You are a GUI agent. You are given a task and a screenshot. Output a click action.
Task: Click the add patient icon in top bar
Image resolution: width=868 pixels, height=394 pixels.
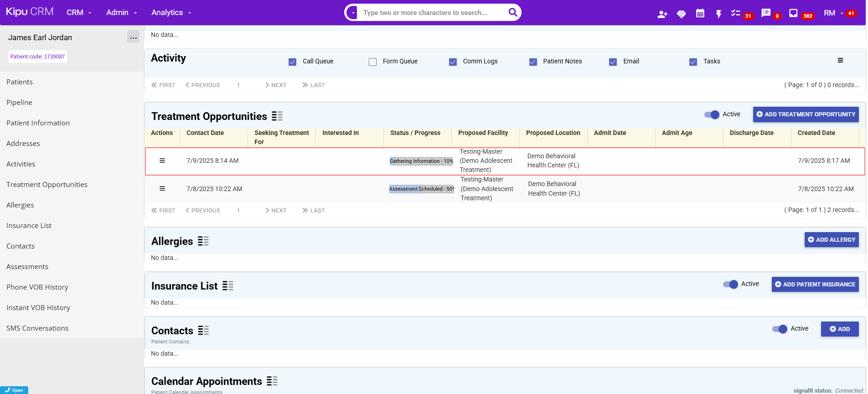click(x=662, y=14)
